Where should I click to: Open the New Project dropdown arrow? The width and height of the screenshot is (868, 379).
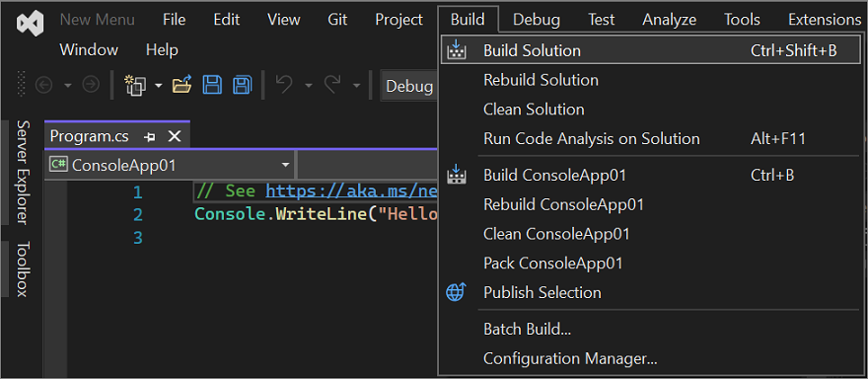tap(159, 85)
